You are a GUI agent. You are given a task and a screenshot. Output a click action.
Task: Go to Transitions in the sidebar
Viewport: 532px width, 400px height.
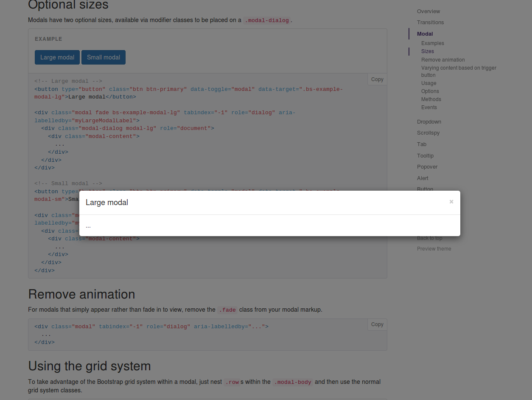click(430, 23)
